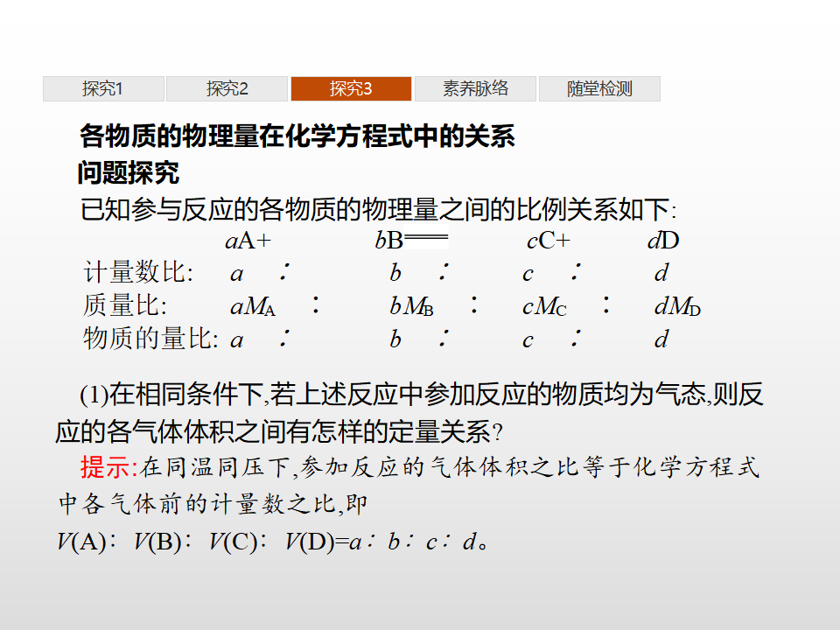Switch to the 探究1 tab
This screenshot has height=630, width=840.
(x=103, y=88)
